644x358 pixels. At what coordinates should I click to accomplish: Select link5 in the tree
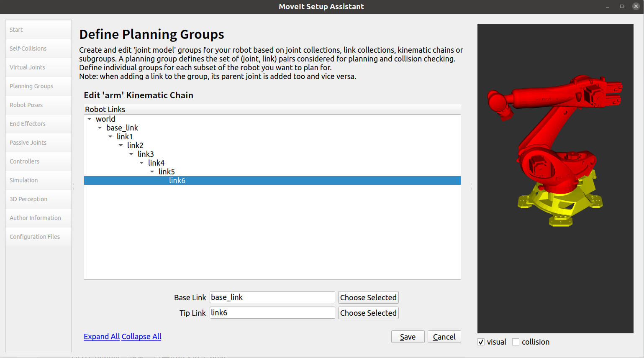click(167, 172)
